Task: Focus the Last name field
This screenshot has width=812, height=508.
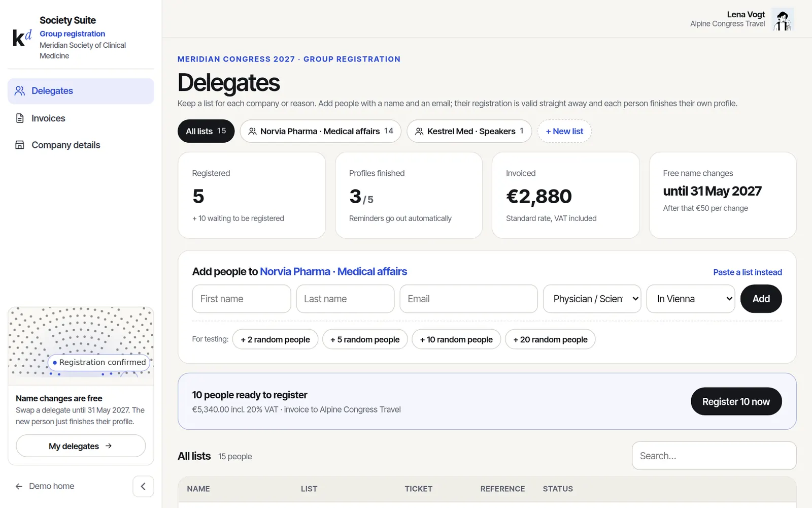Action: point(345,299)
